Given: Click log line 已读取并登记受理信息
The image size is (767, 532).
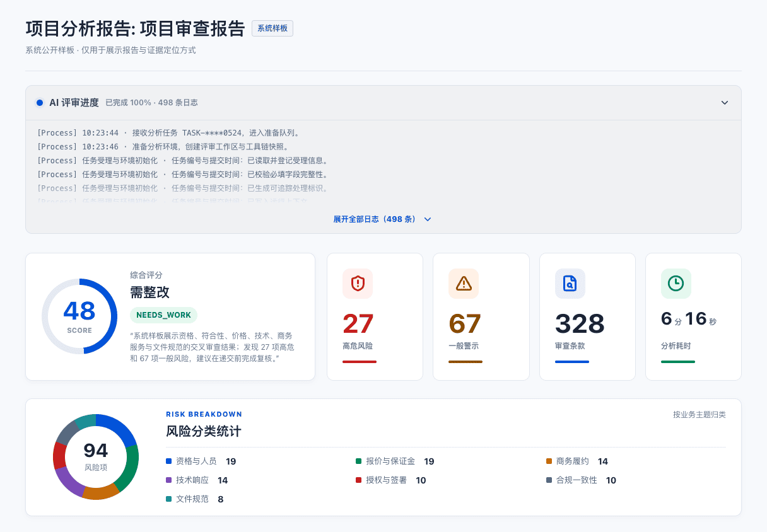Looking at the screenshot, I should click(x=183, y=161).
